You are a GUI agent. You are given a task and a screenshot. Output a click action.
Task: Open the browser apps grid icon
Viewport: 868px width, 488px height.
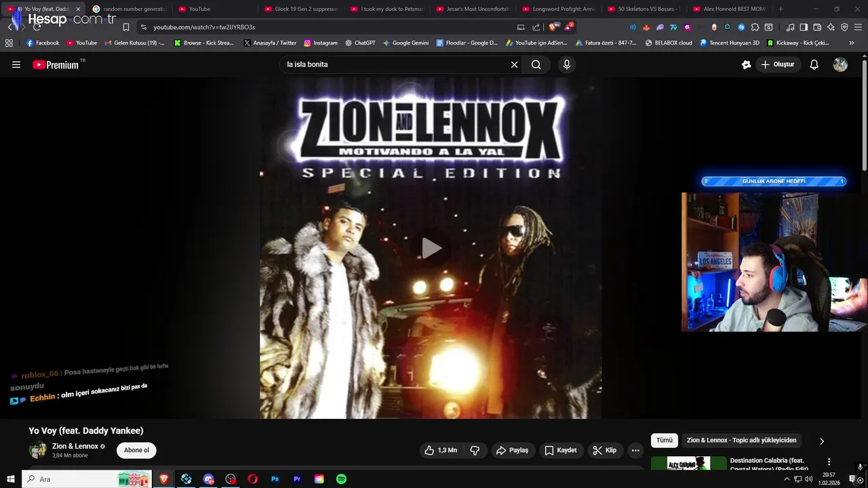[9, 43]
